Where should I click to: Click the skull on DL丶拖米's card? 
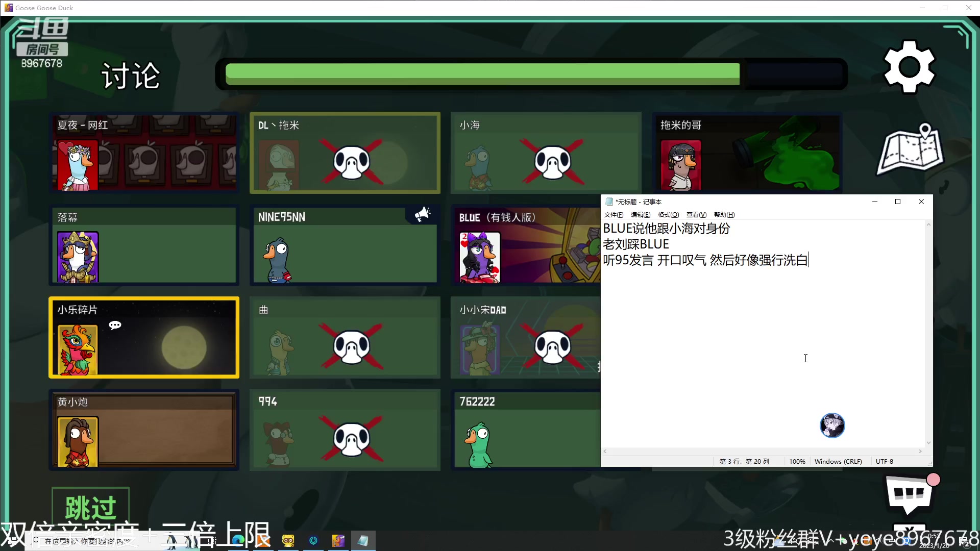tap(352, 162)
